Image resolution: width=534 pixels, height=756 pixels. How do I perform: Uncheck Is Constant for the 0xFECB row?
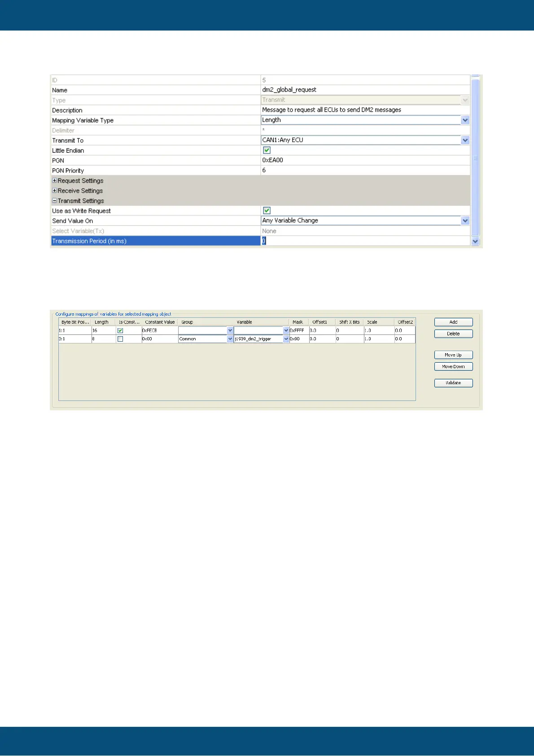[x=120, y=330]
